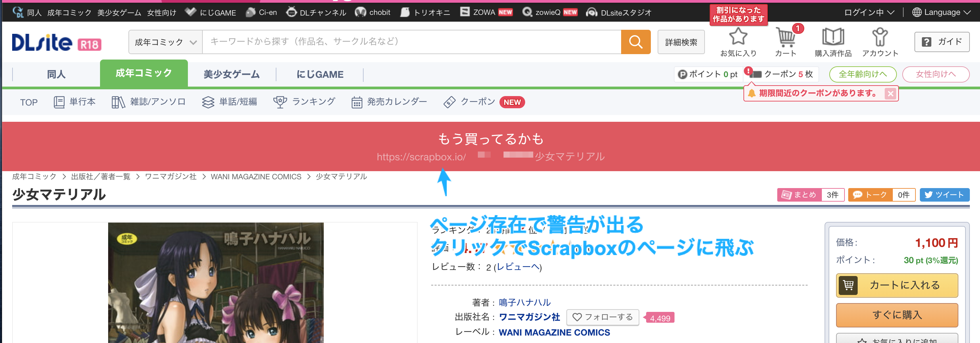980x343 pixels.
Task: Click the まとめ 3件 button
Action: click(x=811, y=195)
